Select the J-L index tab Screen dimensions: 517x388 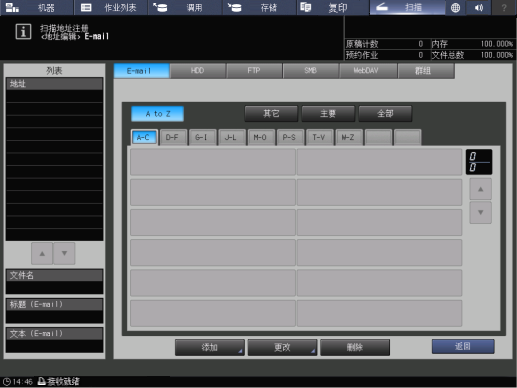coord(232,137)
